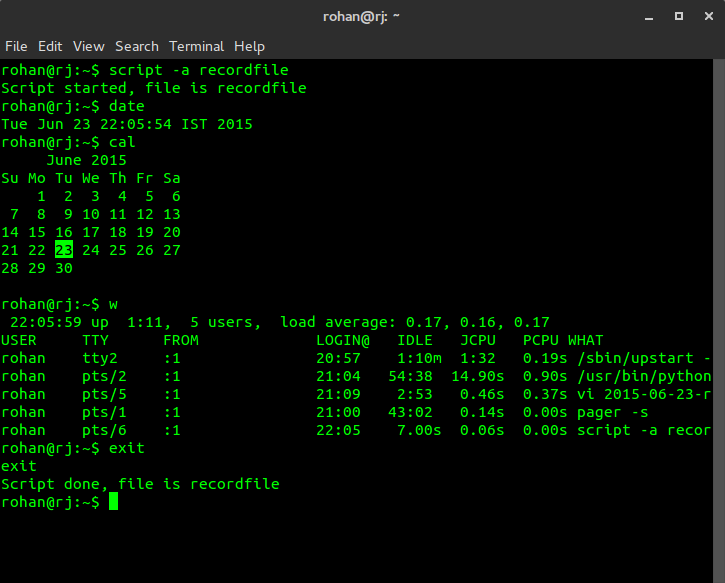The image size is (725, 583).
Task: Open the View menu
Action: pyautogui.click(x=88, y=46)
